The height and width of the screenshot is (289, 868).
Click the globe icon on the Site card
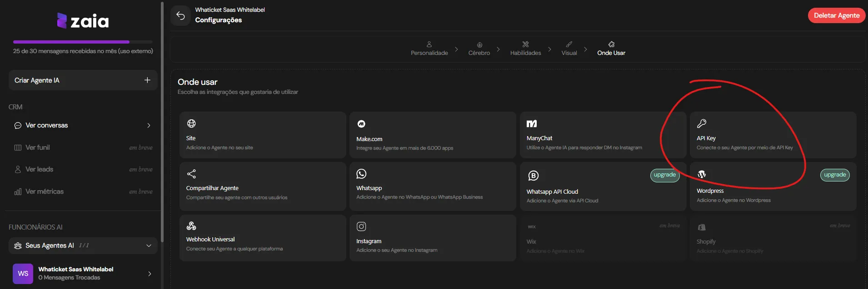(191, 123)
